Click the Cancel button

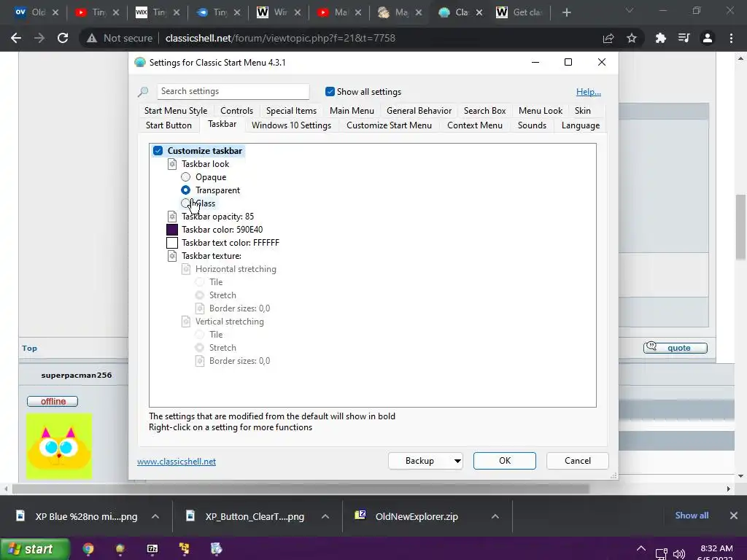[x=578, y=461]
